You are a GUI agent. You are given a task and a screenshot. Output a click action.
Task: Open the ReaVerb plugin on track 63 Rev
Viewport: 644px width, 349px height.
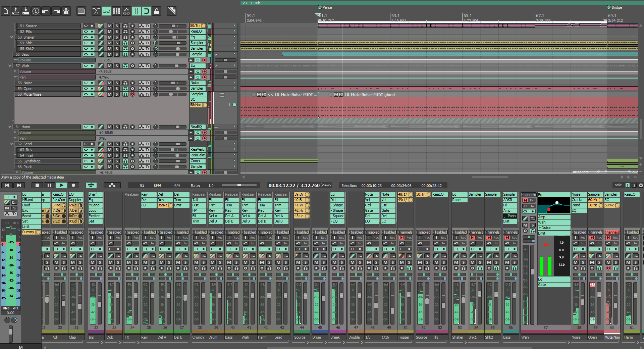click(x=198, y=150)
